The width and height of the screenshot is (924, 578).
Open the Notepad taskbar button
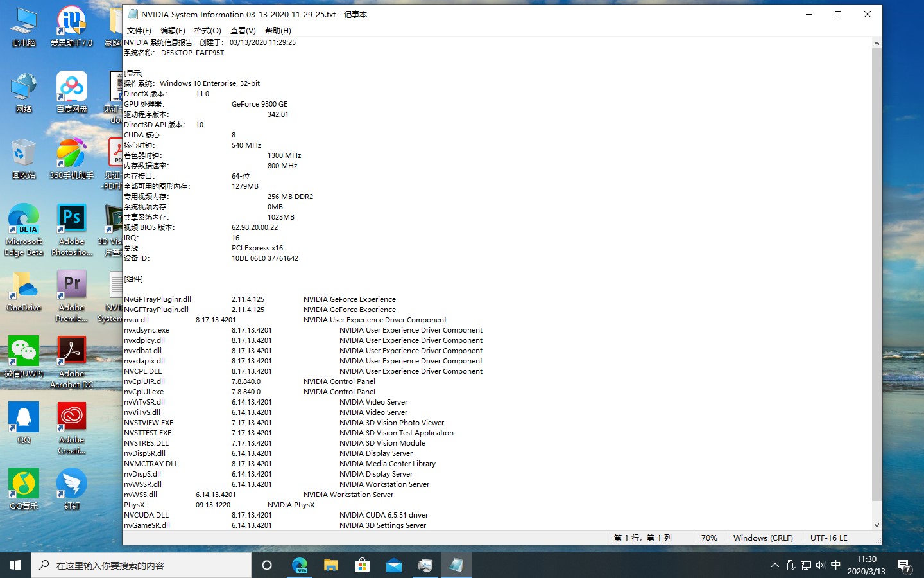pyautogui.click(x=456, y=565)
